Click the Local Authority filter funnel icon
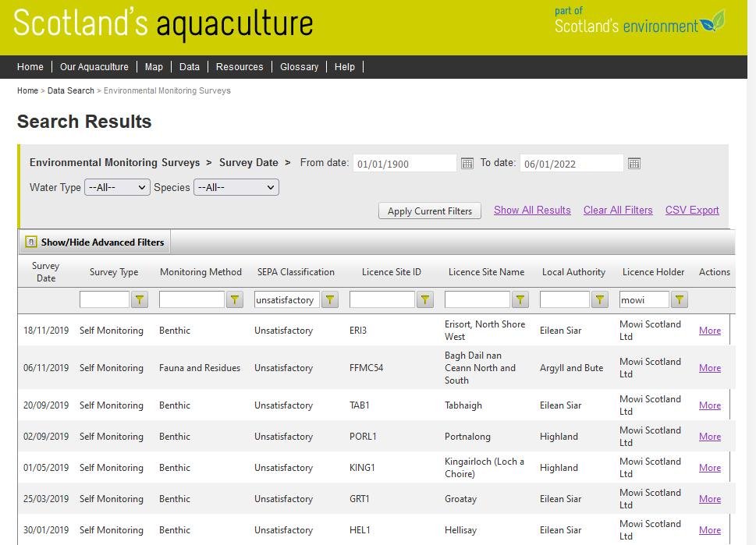Viewport: 756px width, 545px height. click(x=600, y=300)
